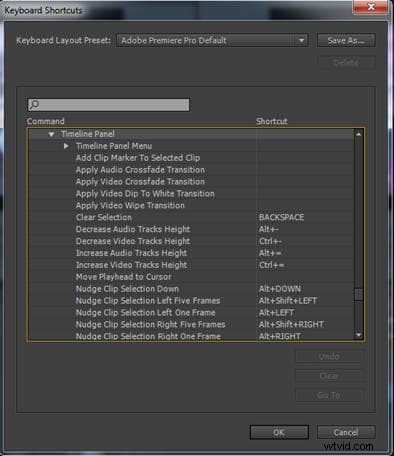
Task: Select Move Playhead to Cursor command
Action: coord(124,277)
